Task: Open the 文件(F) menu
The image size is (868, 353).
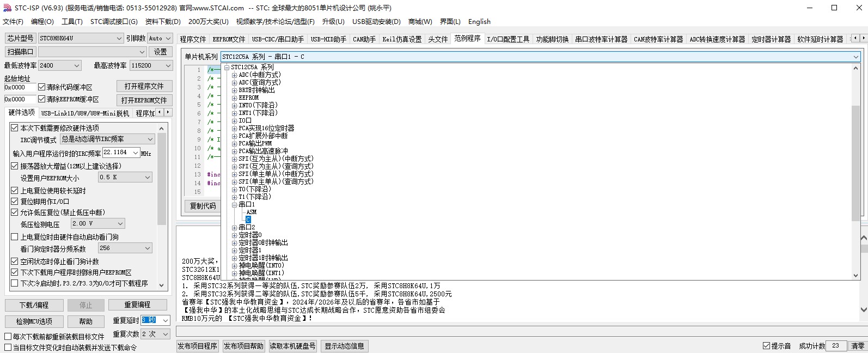Action: [x=13, y=22]
